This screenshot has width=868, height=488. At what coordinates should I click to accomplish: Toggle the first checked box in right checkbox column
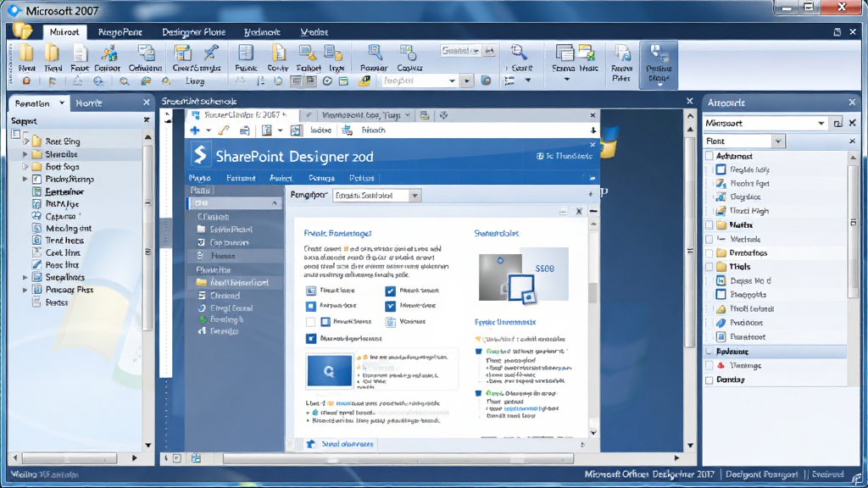(x=390, y=291)
